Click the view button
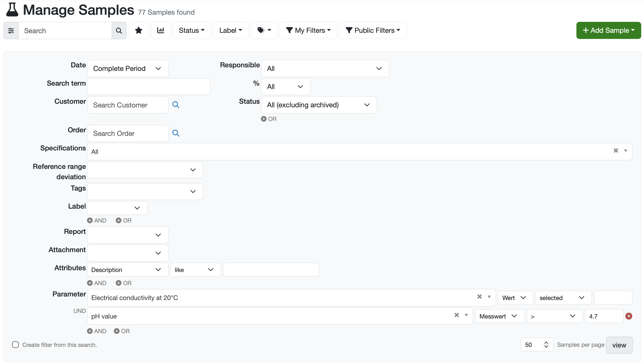This screenshot has width=644, height=364. [x=619, y=345]
